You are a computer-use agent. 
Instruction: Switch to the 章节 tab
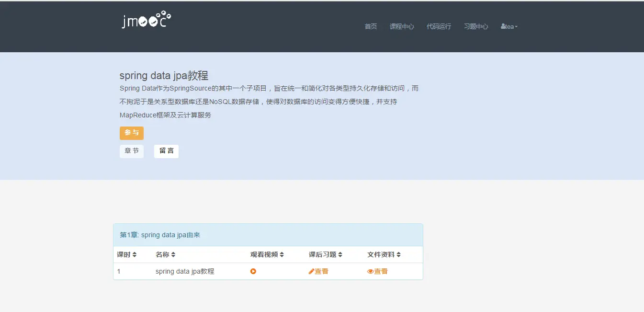coord(132,151)
